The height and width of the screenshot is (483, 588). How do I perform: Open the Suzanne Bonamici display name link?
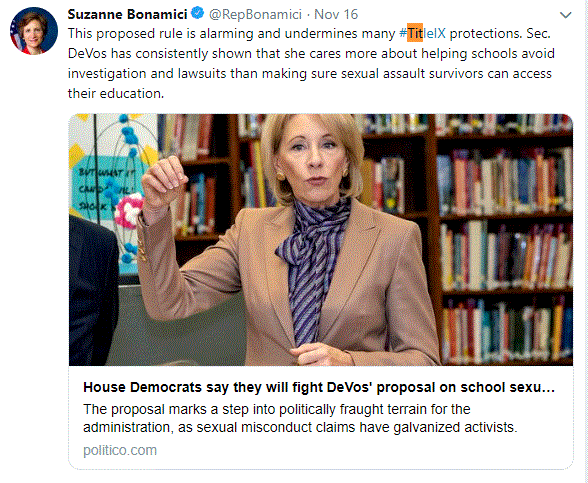point(128,14)
